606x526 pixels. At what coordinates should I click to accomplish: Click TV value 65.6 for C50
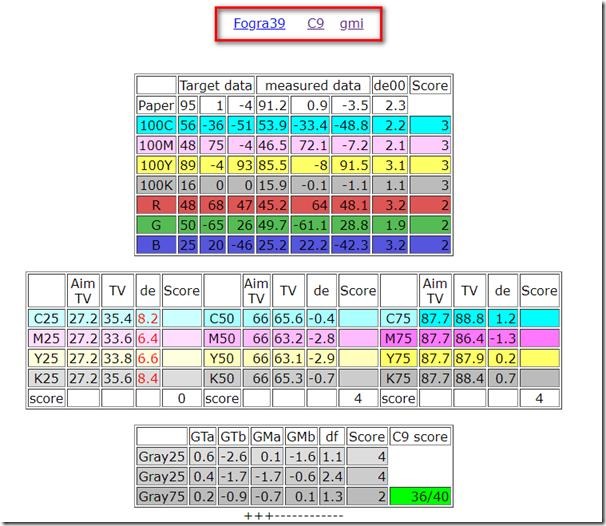click(x=288, y=318)
